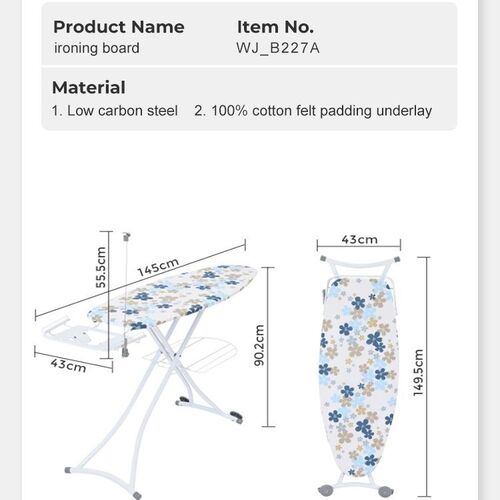The width and height of the screenshot is (500, 500).
Task: Click the 43cm label below iron rest
Action: [68, 366]
